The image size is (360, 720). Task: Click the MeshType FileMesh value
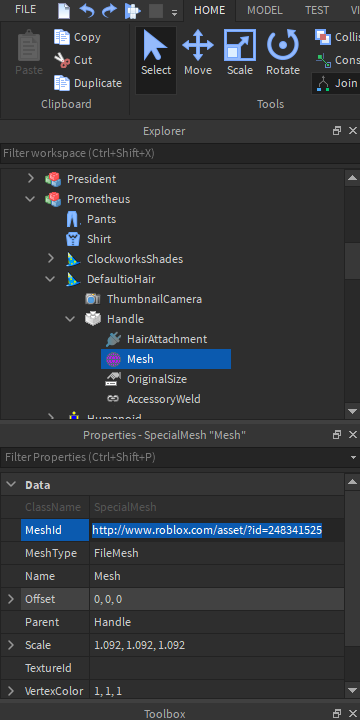217,553
